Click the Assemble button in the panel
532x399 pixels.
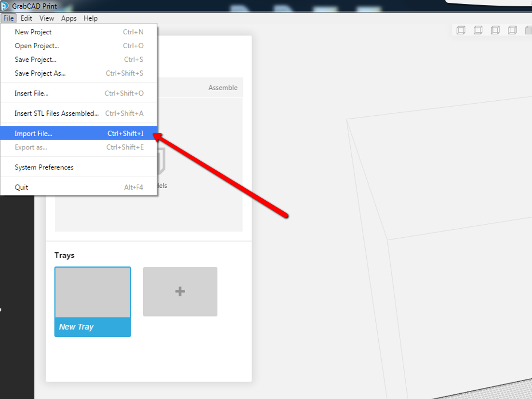click(x=223, y=88)
